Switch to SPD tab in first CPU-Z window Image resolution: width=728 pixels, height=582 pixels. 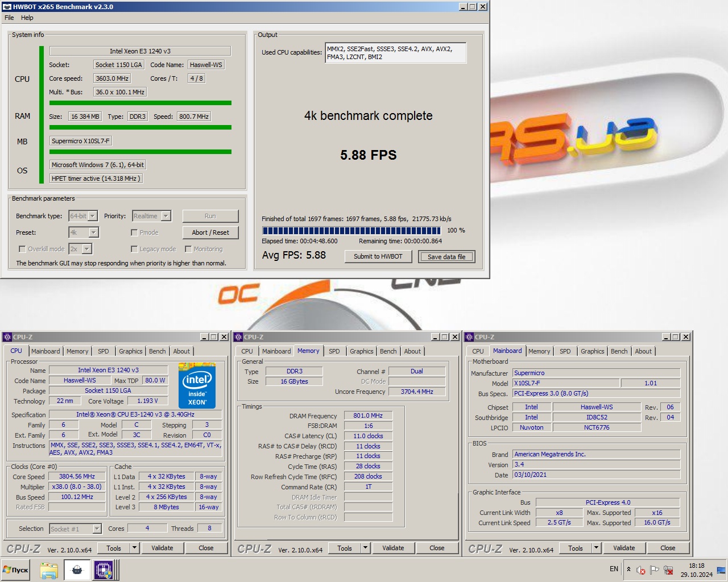tap(103, 351)
